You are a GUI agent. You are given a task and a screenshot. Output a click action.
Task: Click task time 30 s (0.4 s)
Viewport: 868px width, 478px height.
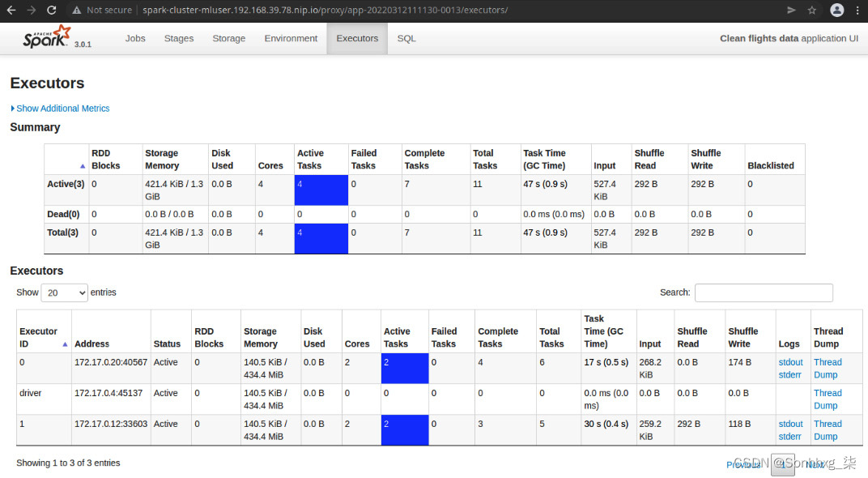coord(606,423)
